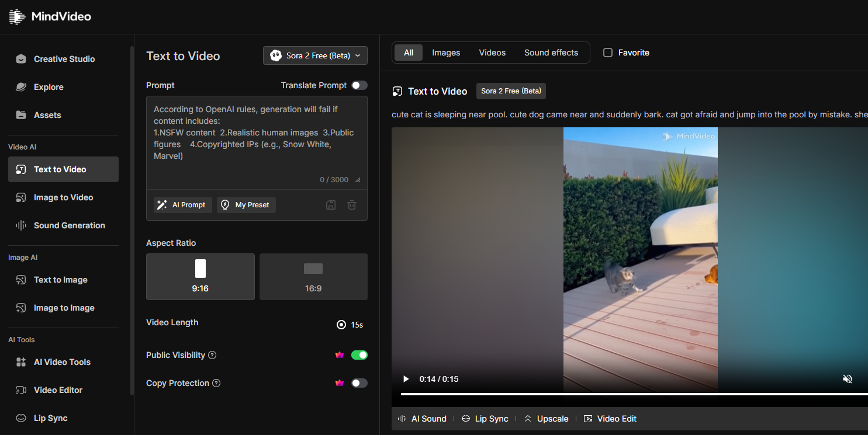
Task: Select the 15s video length option
Action: pyautogui.click(x=350, y=325)
